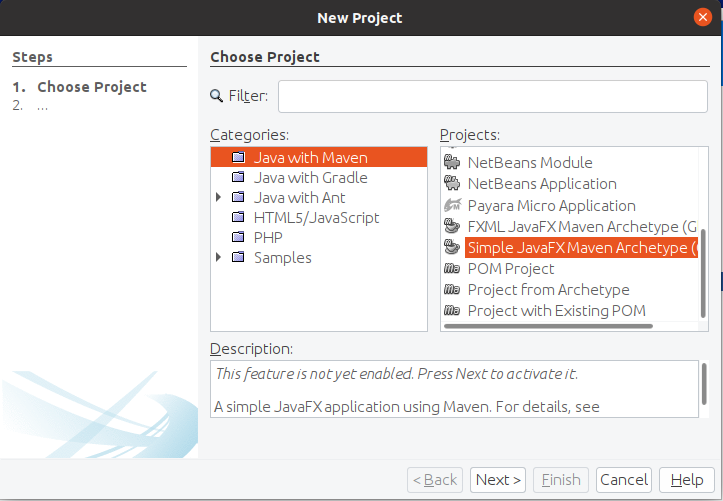The image size is (723, 501).
Task: Click the Project from Archetype icon
Action: point(451,290)
